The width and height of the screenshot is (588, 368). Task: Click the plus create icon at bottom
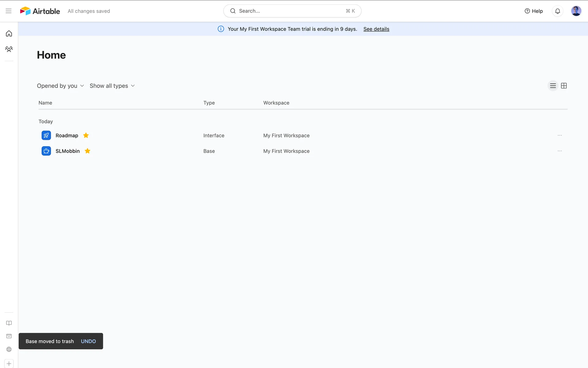point(9,363)
